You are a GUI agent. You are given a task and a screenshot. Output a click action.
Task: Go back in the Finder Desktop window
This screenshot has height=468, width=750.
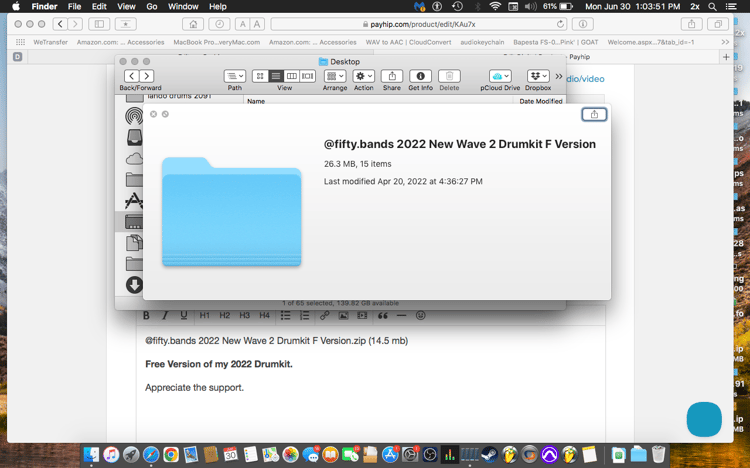(x=132, y=76)
